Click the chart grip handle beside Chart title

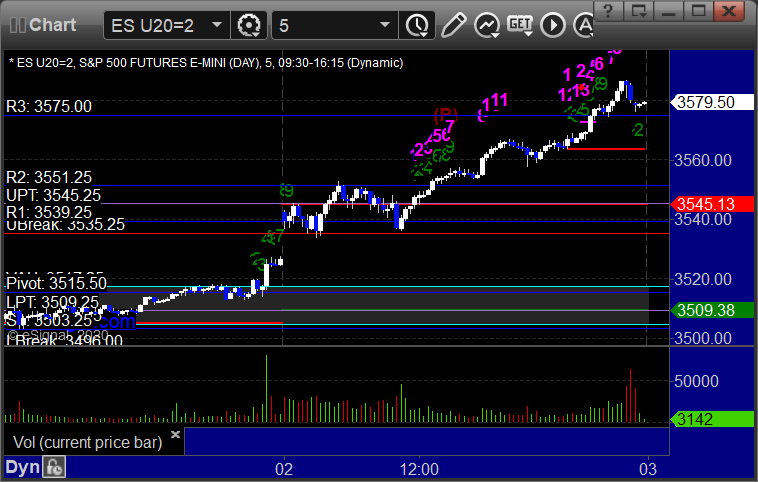tap(18, 25)
